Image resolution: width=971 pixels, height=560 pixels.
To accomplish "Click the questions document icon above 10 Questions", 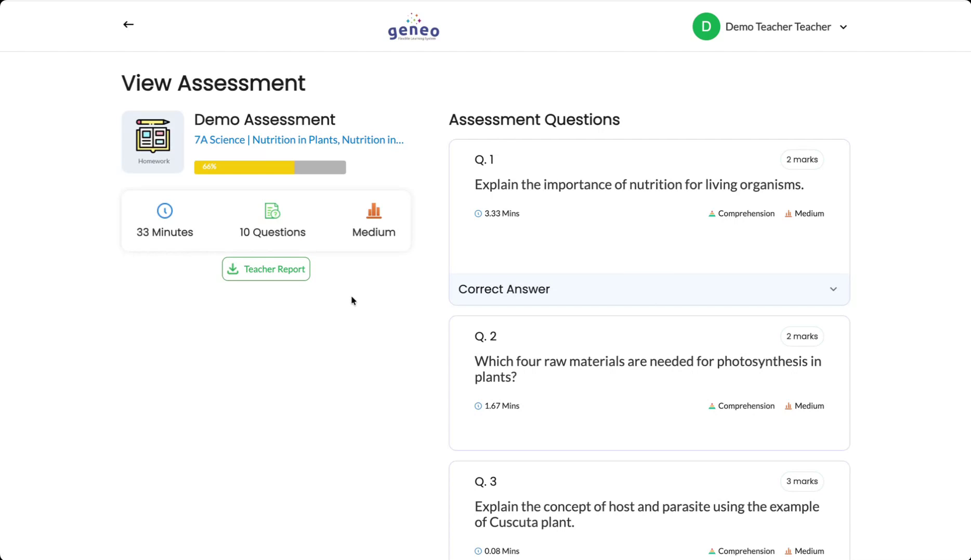I will (272, 211).
